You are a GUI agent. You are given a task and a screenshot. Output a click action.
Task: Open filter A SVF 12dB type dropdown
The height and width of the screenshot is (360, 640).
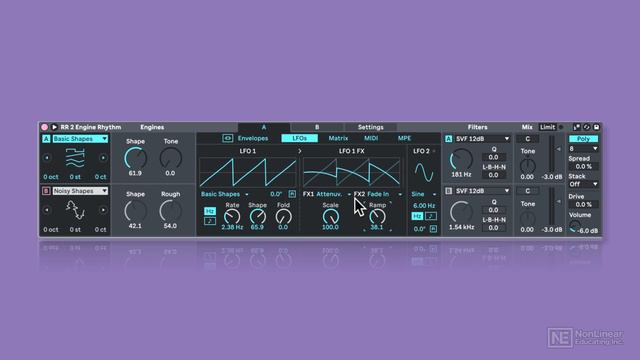(x=482, y=139)
